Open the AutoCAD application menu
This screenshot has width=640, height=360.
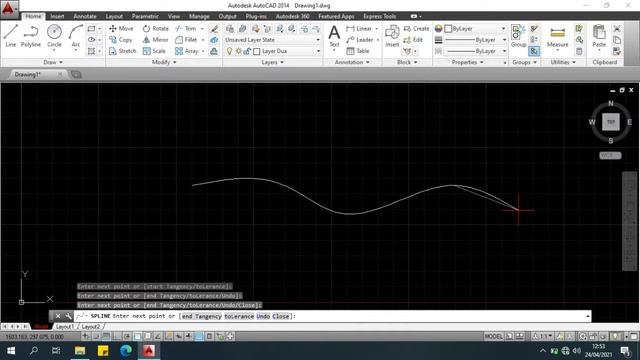[x=9, y=9]
